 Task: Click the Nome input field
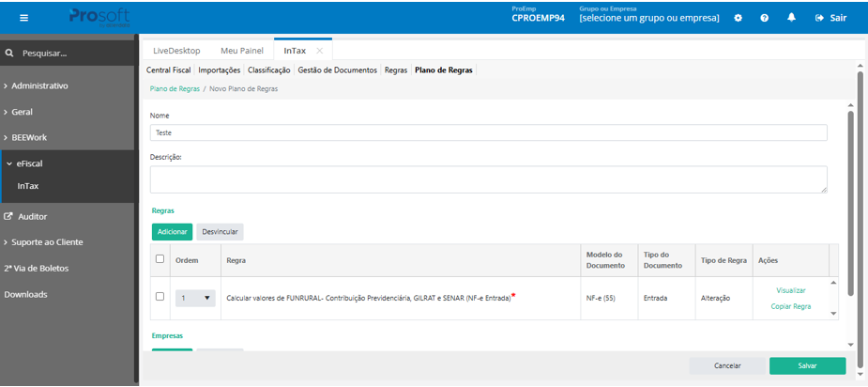coord(488,132)
